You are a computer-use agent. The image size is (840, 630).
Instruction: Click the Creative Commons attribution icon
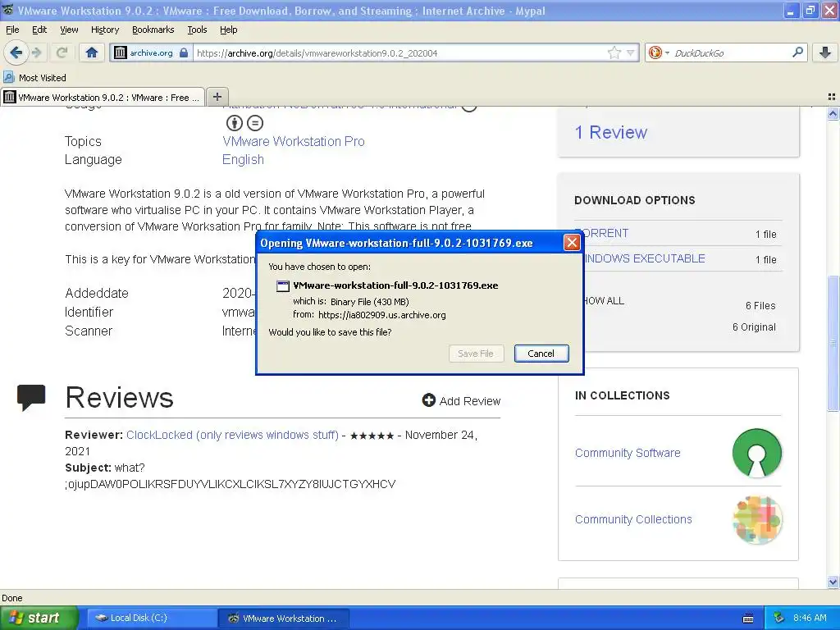(x=234, y=123)
